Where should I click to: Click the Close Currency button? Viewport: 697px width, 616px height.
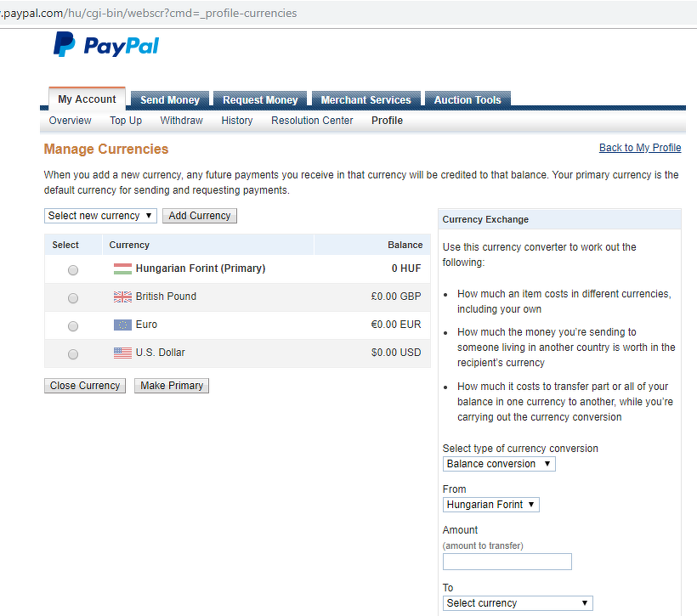tap(85, 386)
